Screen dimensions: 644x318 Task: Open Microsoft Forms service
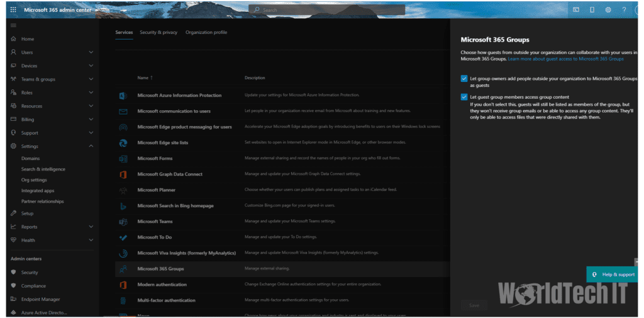[x=155, y=159]
